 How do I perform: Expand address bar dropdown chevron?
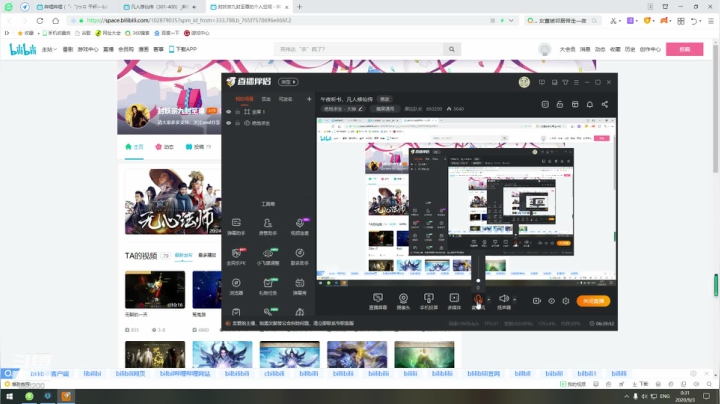point(511,20)
